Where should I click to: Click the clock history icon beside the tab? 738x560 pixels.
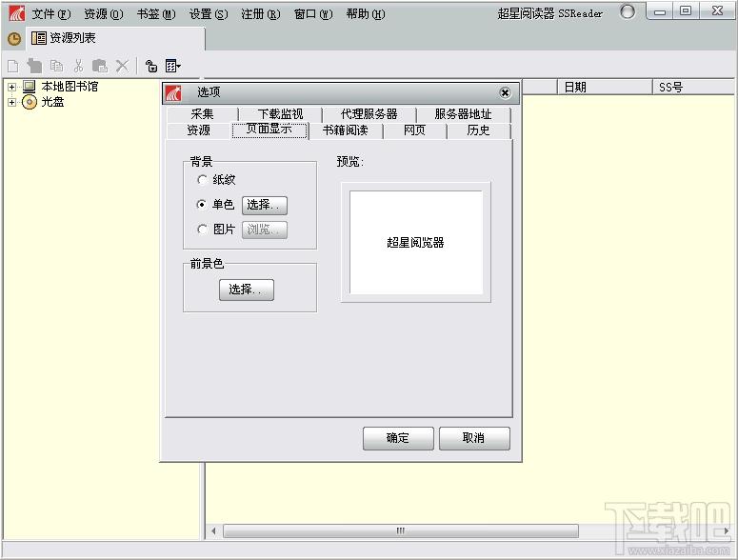coord(14,39)
